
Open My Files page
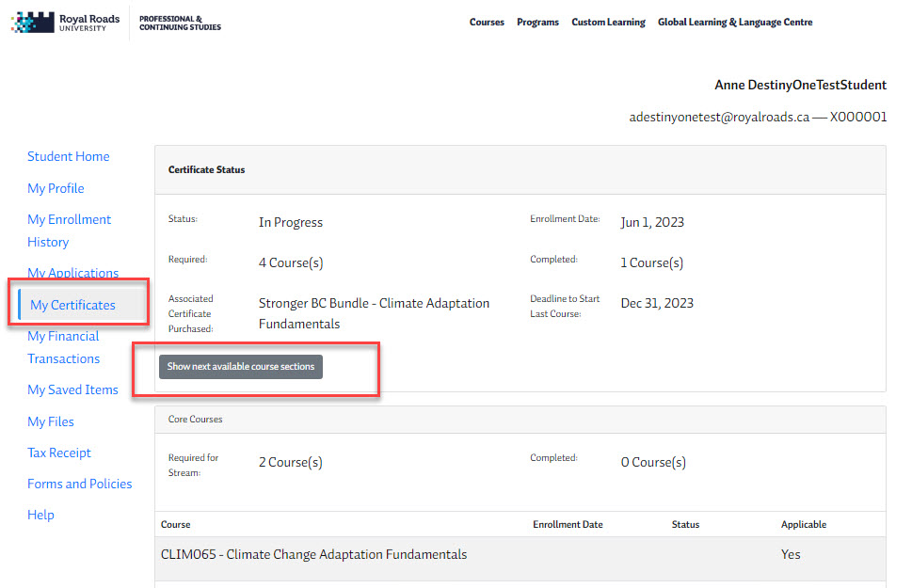(51, 421)
